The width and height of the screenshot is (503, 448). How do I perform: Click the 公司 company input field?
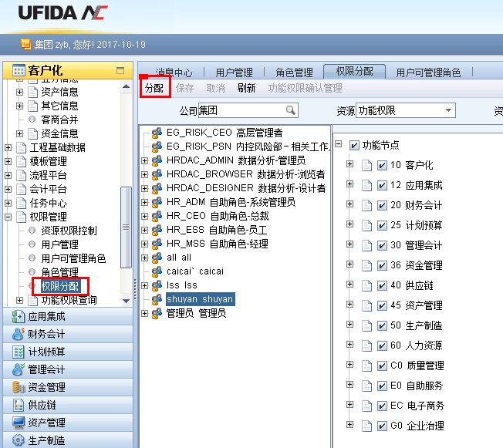(248, 110)
